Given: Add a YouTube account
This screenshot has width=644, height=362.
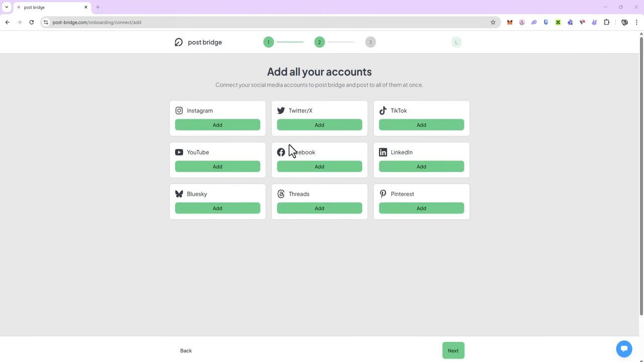Looking at the screenshot, I should (x=217, y=166).
